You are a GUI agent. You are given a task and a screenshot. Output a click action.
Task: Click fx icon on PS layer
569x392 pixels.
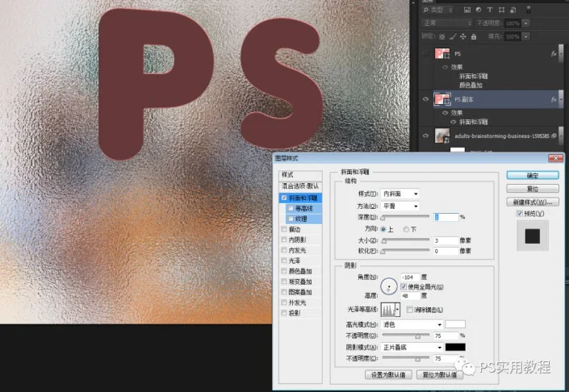pyautogui.click(x=554, y=54)
